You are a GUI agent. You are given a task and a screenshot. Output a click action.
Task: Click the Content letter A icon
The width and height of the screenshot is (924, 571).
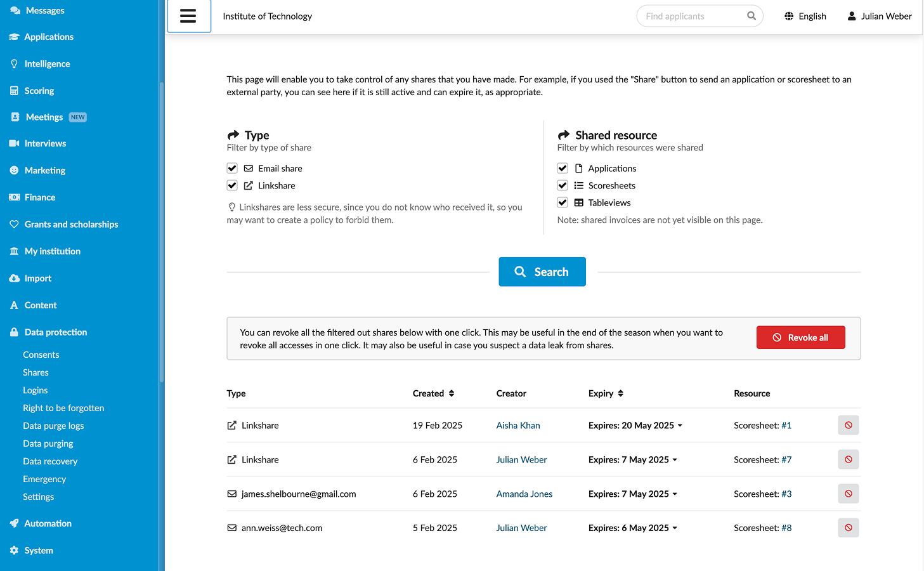pos(15,305)
